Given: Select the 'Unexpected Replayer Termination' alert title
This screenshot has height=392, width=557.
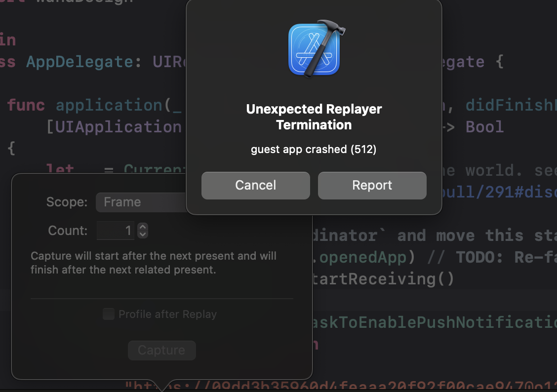Looking at the screenshot, I should 314,117.
